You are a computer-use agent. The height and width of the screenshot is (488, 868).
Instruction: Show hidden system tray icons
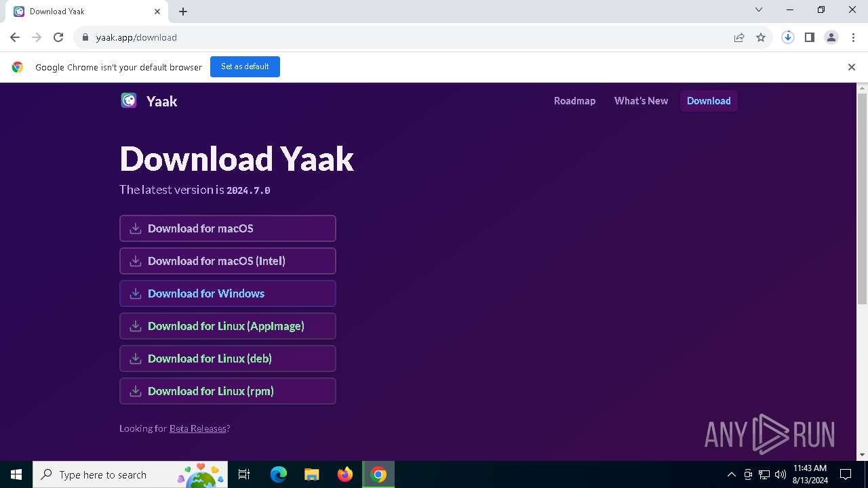[731, 474]
